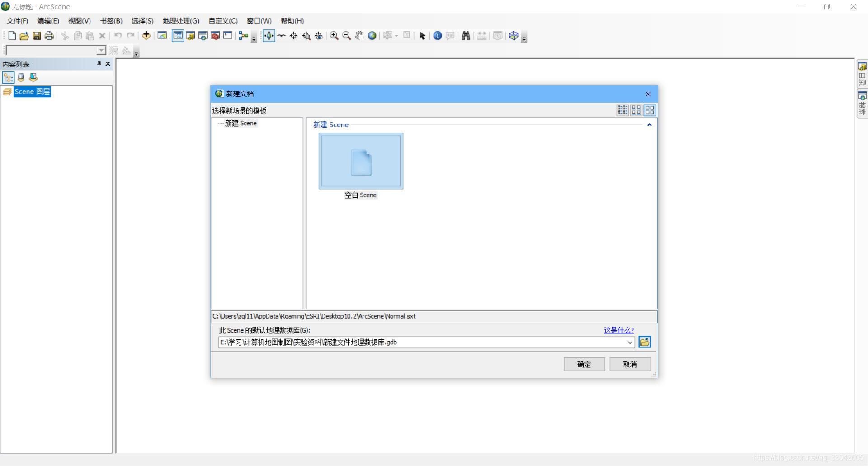Select the Navigate tool

[x=269, y=36]
